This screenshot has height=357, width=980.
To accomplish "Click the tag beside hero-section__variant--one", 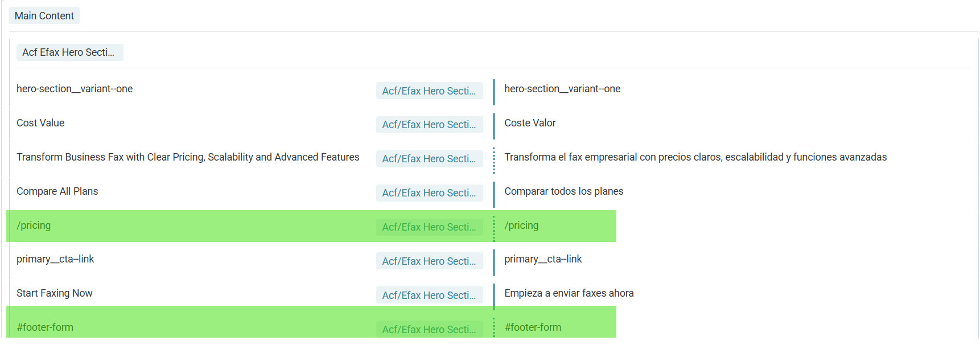I will tap(429, 91).
